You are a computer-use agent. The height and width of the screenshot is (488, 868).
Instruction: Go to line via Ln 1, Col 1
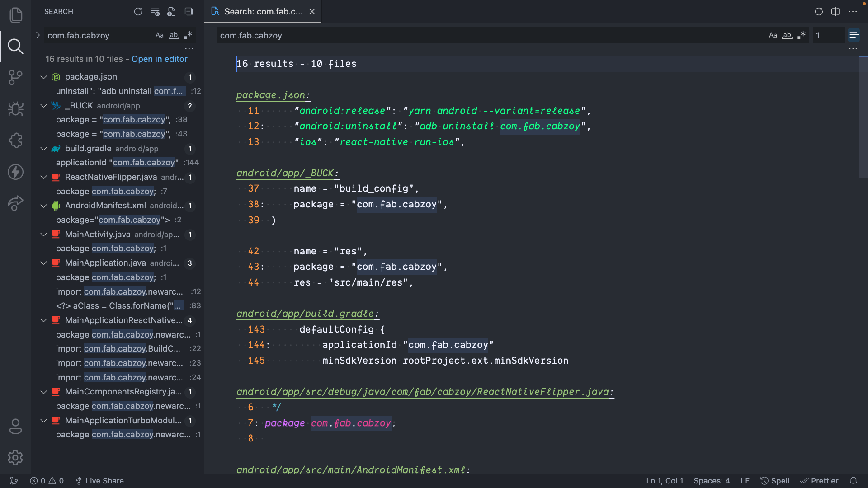coord(665,481)
